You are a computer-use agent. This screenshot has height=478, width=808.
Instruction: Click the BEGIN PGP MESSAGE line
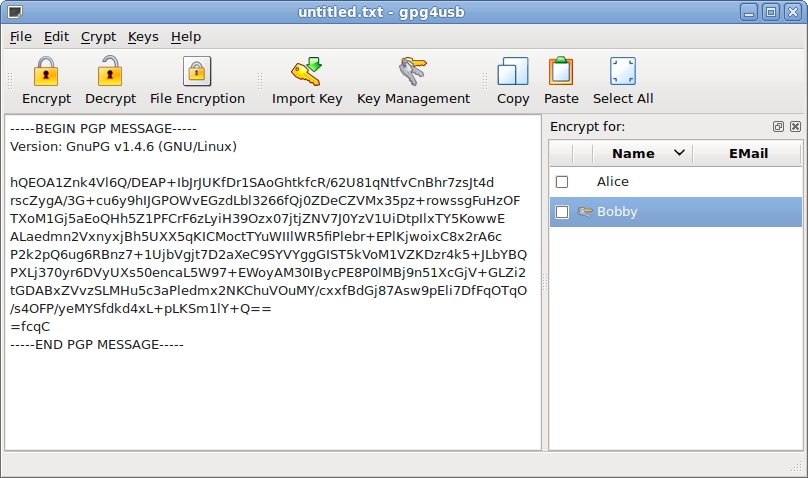[x=103, y=129]
